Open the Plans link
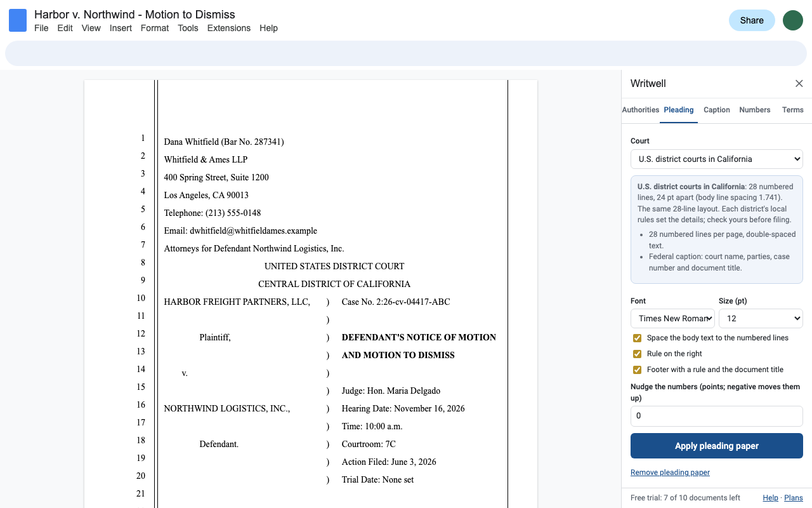 pos(794,498)
